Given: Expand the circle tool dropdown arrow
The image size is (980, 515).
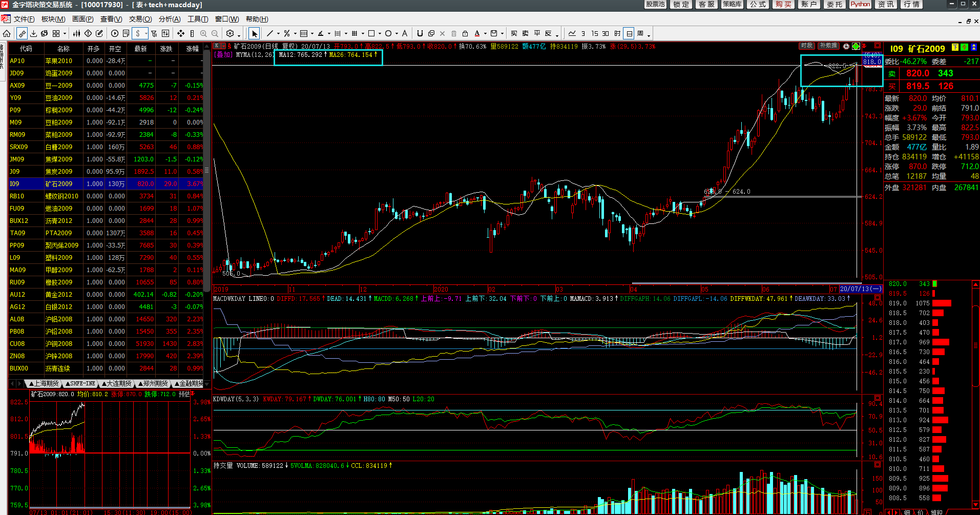Looking at the screenshot, I should coord(397,34).
